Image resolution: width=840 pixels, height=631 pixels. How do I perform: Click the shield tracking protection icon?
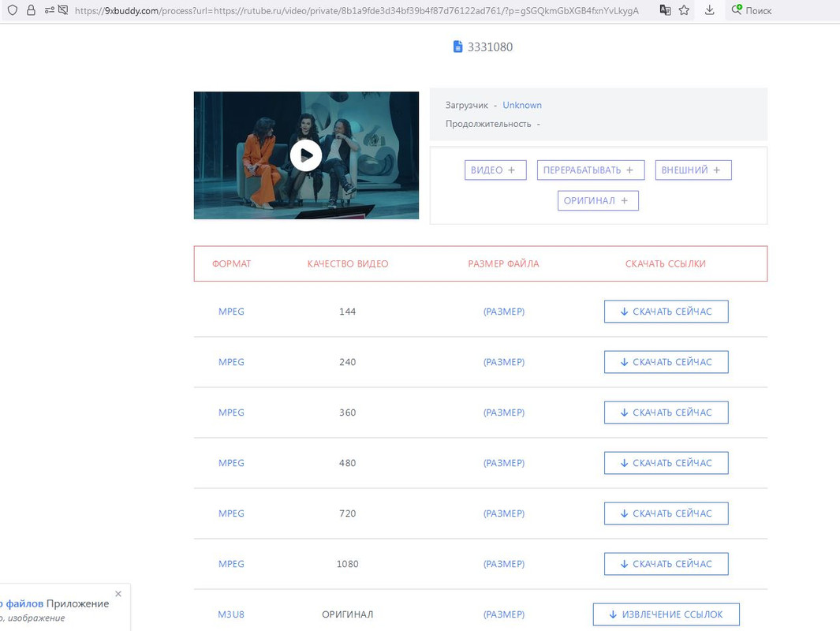[13, 10]
